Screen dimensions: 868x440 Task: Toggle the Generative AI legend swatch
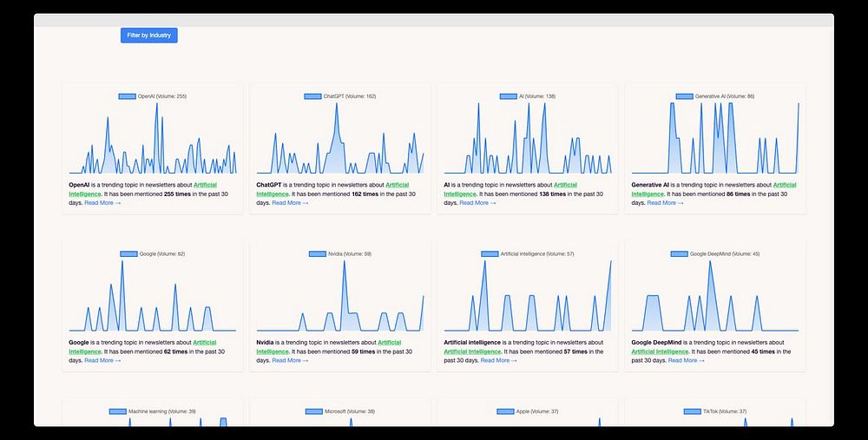tap(684, 96)
